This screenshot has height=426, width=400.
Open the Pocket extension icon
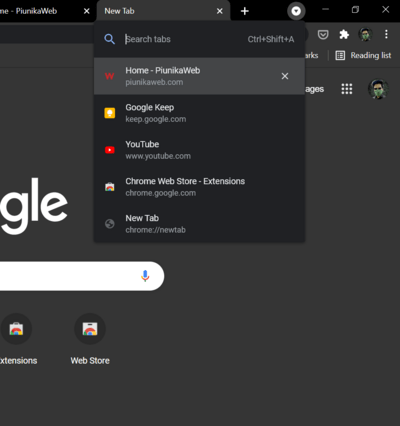coord(323,34)
